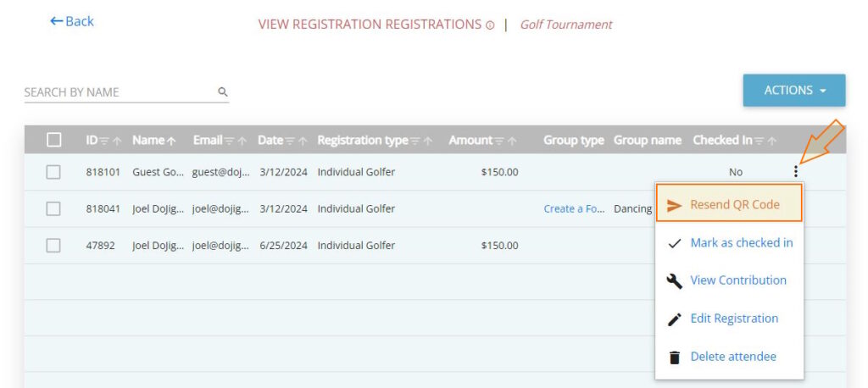Open the Create a Fo... group type link
The image size is (868, 388).
573,208
